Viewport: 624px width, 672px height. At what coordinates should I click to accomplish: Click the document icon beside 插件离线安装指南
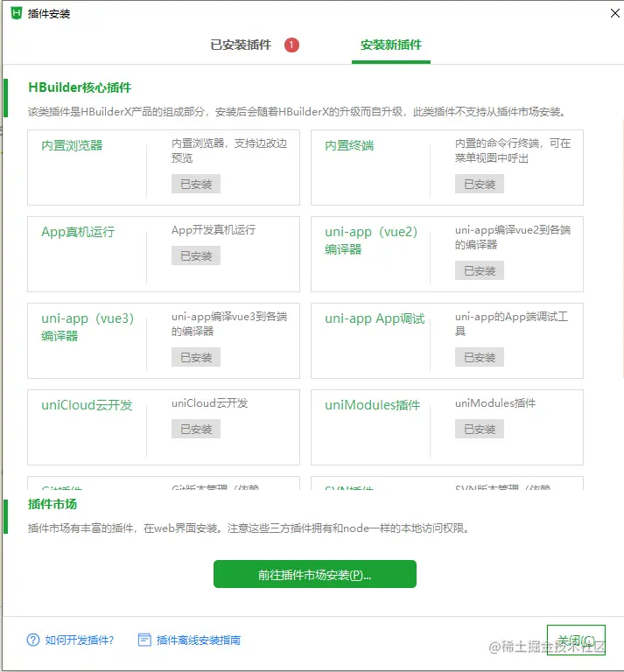[144, 640]
